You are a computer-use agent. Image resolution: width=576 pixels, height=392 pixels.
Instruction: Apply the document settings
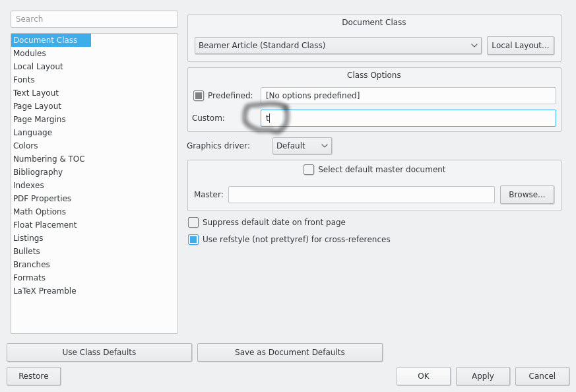pos(482,376)
